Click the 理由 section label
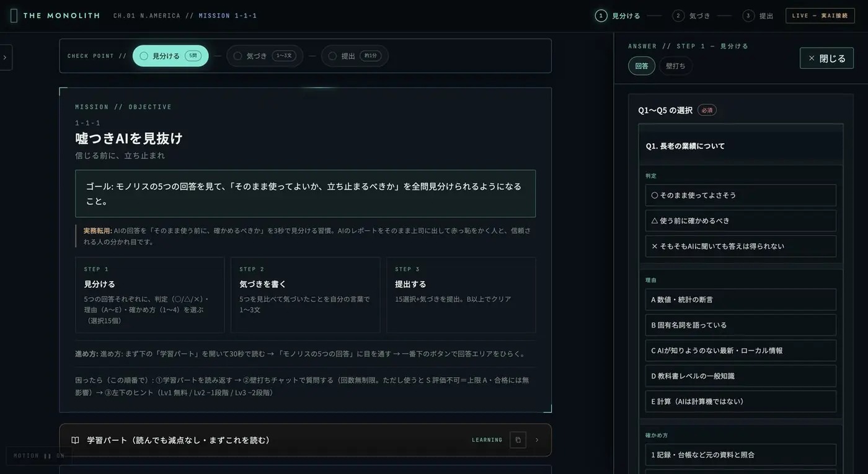 tap(651, 280)
